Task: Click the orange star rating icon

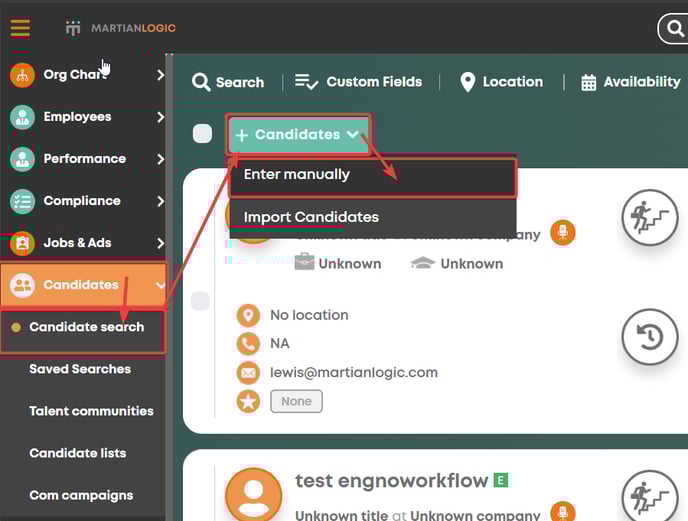Action: click(x=248, y=401)
